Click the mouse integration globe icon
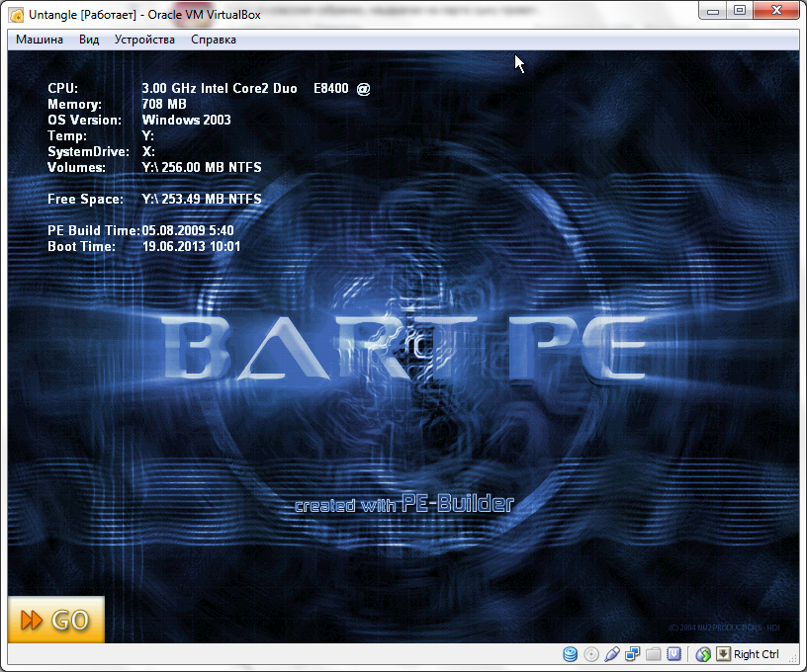 pyautogui.click(x=703, y=654)
